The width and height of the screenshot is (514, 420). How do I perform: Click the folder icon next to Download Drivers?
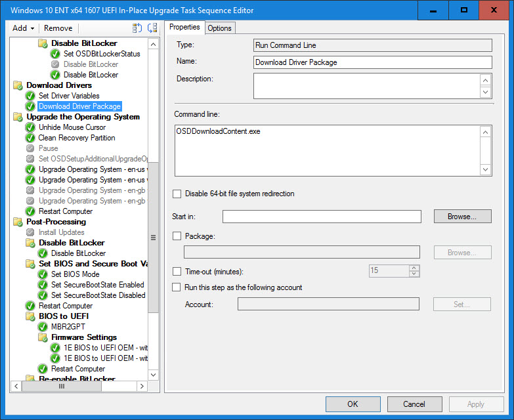(18, 85)
